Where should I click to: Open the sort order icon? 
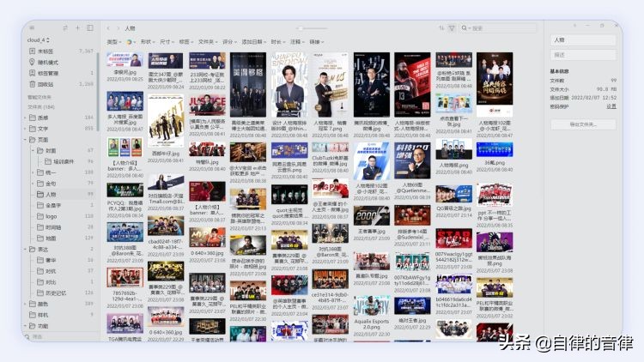[x=441, y=28]
